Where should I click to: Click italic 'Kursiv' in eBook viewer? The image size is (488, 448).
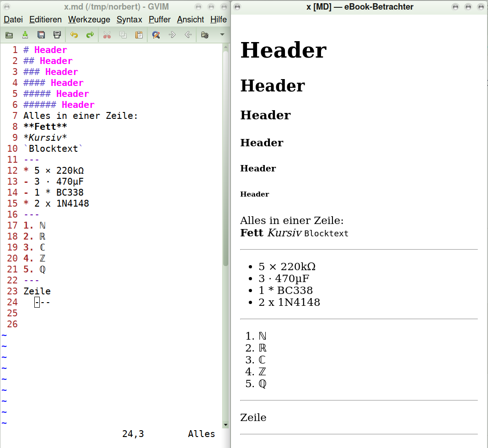click(284, 233)
